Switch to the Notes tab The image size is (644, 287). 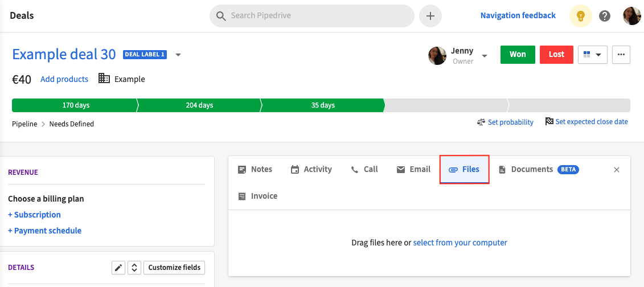click(x=255, y=169)
